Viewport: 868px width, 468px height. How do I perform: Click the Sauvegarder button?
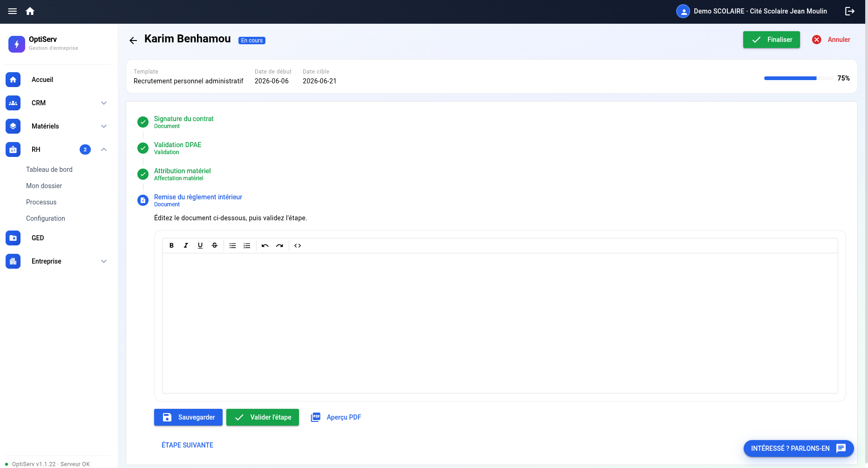[188, 417]
